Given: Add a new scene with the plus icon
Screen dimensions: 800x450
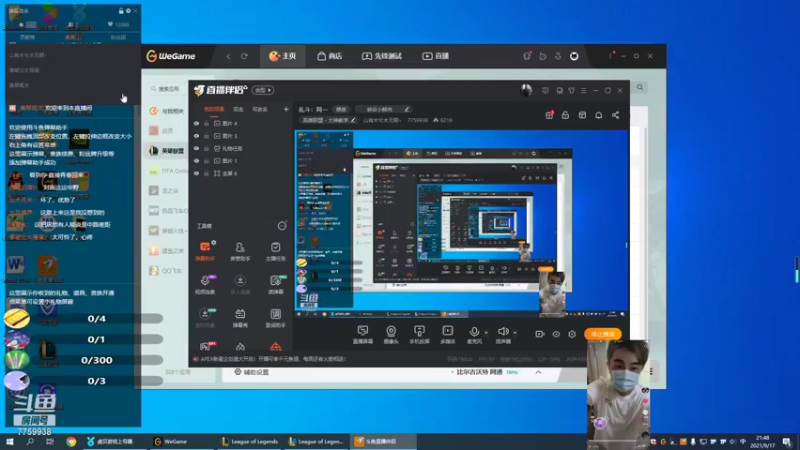Looking at the screenshot, I should (286, 109).
